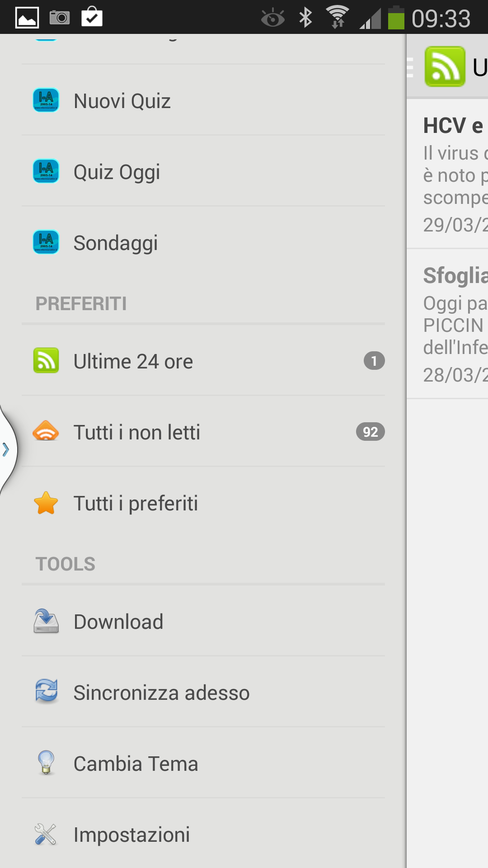Tap the green RSS icon for Ultime 24 ore

click(46, 360)
